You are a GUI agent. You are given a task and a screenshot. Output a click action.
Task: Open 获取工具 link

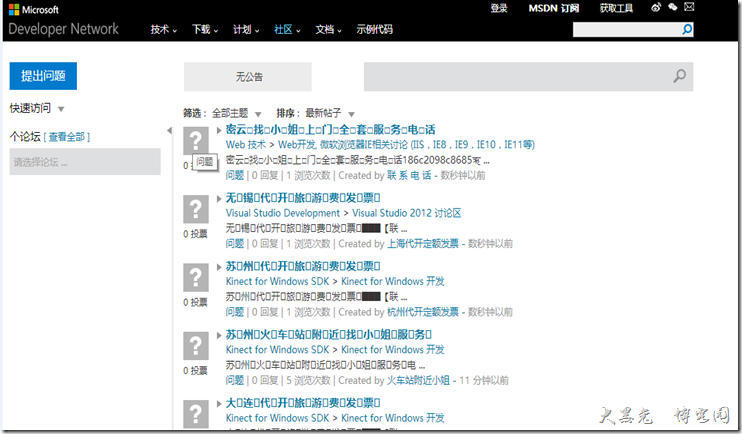tap(616, 8)
